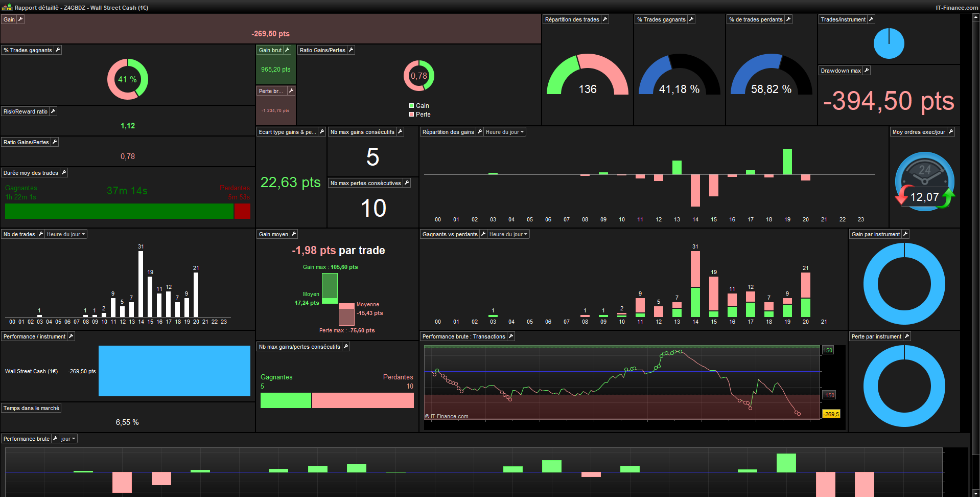The width and height of the screenshot is (980, 497).
Task: Open wrench of % Trades gagnants showing 41 %
Action: click(x=58, y=50)
